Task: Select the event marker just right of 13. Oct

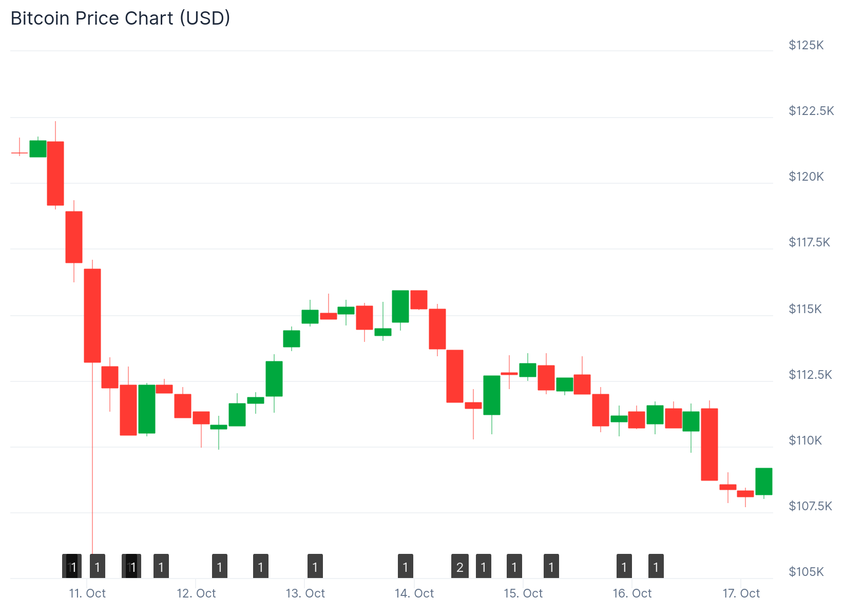Action: coord(315,566)
